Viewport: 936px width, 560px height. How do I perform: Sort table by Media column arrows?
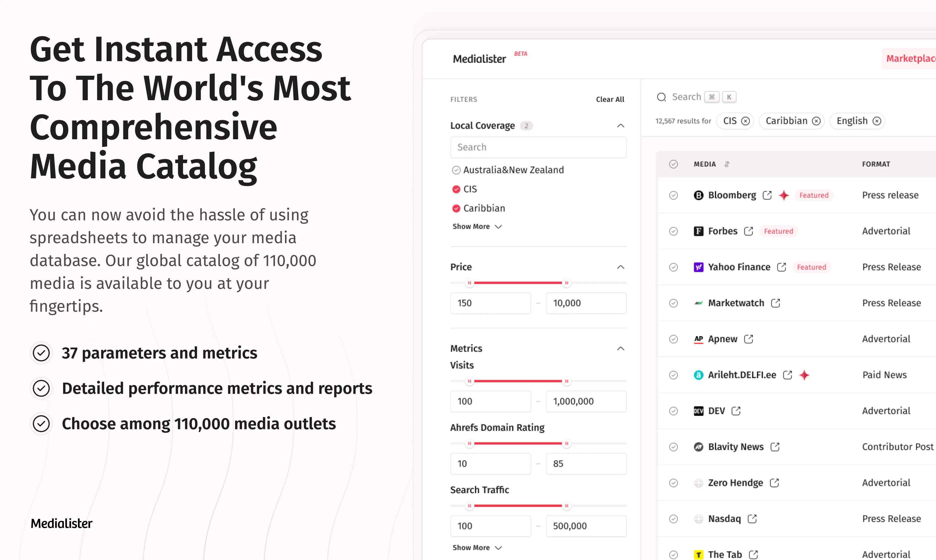727,164
